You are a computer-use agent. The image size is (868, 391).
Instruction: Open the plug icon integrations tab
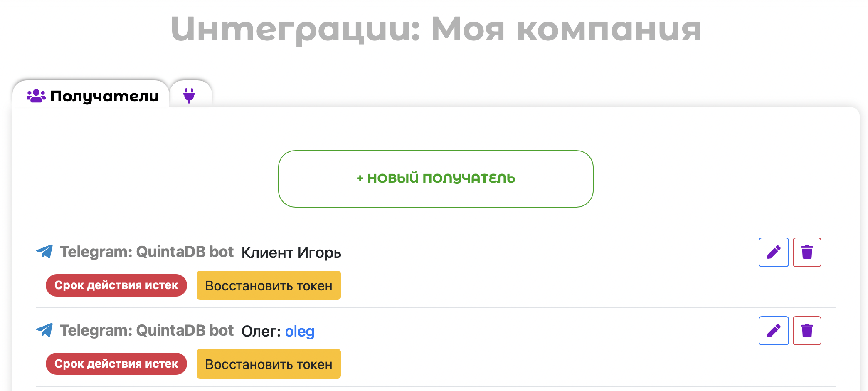click(x=189, y=95)
